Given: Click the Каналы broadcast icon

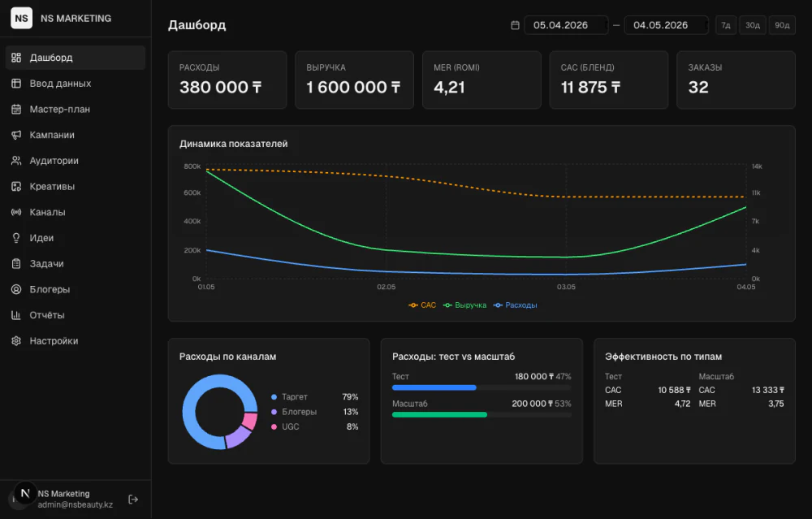Looking at the screenshot, I should pos(16,212).
